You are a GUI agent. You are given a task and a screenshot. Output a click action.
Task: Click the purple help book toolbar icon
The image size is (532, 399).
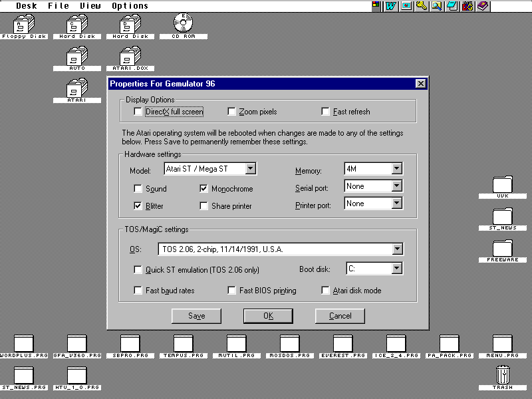483,6
